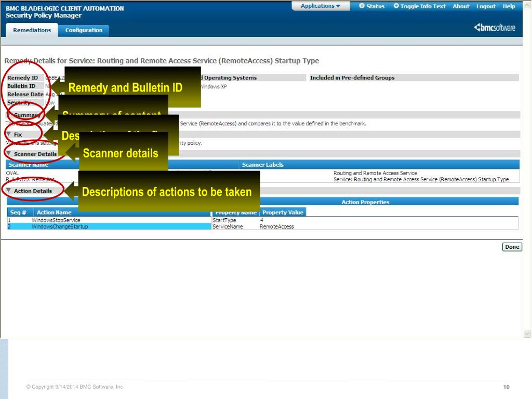This screenshot has width=532, height=399.
Task: Collapse the Fix section triangle
Action: click(9, 135)
